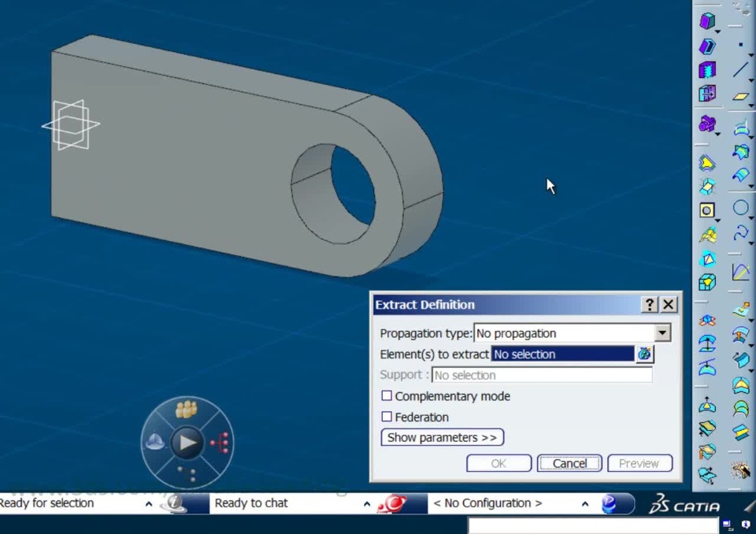The height and width of the screenshot is (534, 756).
Task: Select the Line creation tool
Action: click(x=740, y=70)
